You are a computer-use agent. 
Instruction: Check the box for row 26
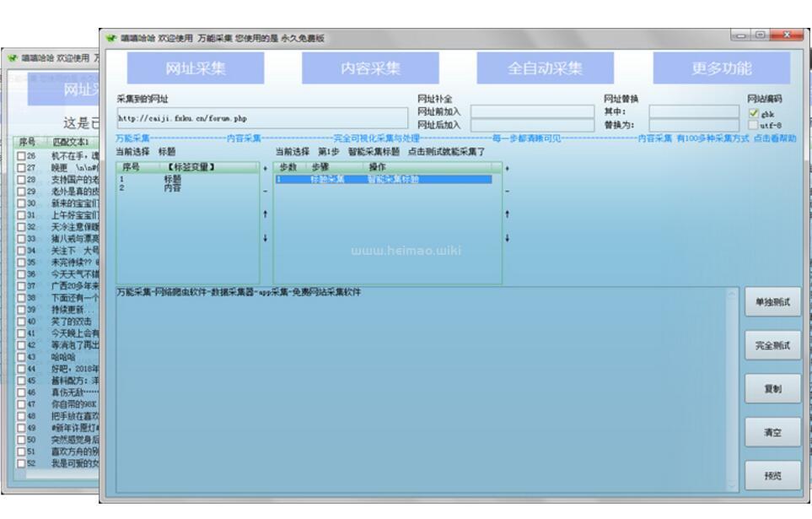21,156
